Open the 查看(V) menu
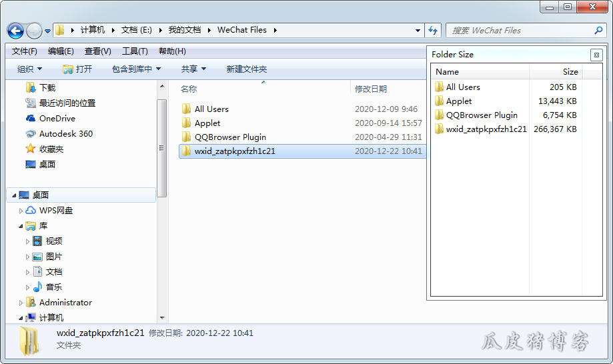613x364 pixels. point(98,51)
